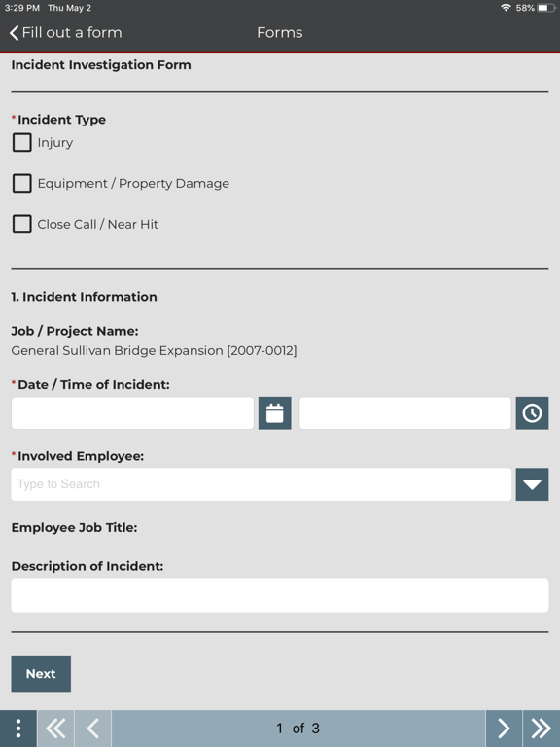The width and height of the screenshot is (560, 747).
Task: Tap the 1 of 3 page indicator
Action: 298,729
